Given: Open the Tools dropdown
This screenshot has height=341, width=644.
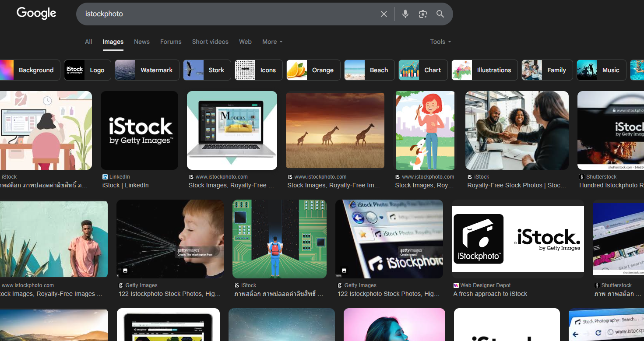Looking at the screenshot, I should click(440, 42).
